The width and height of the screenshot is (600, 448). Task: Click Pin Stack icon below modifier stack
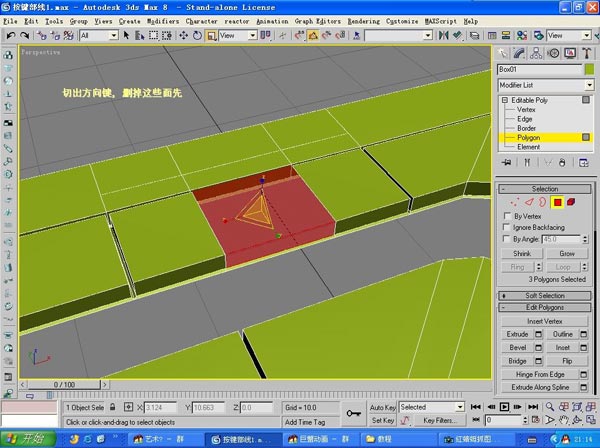[x=506, y=163]
